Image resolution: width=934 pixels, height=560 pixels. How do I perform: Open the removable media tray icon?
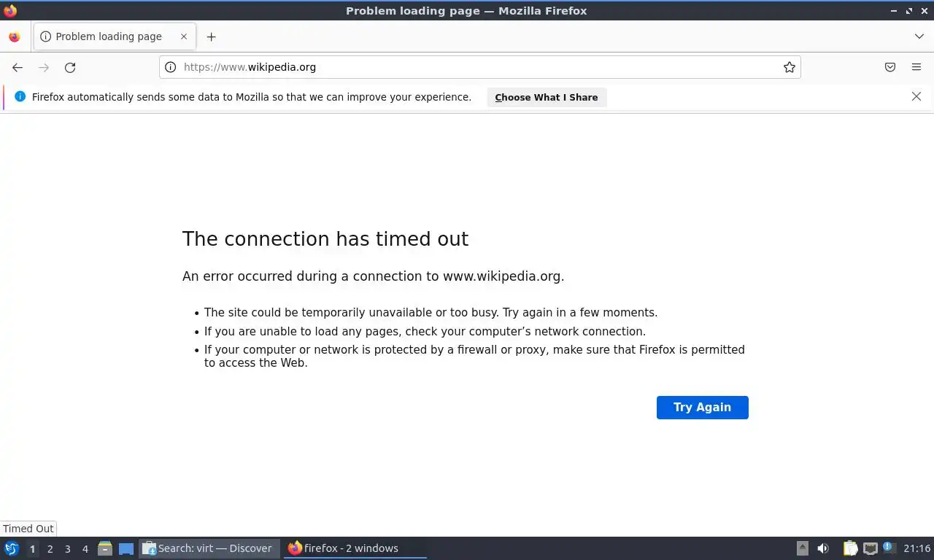803,548
